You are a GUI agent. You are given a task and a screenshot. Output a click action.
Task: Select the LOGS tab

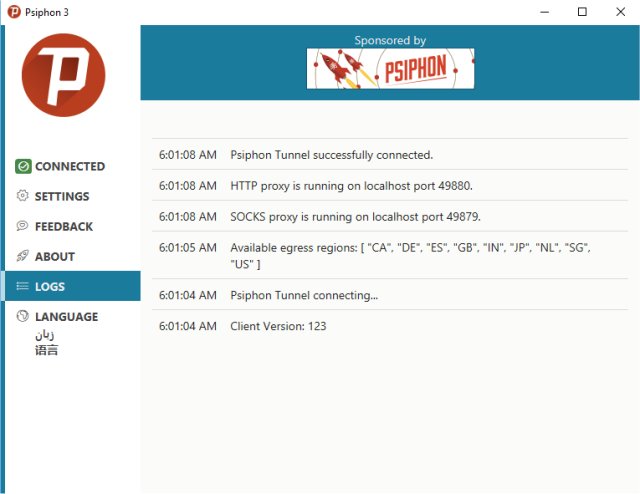(x=73, y=286)
